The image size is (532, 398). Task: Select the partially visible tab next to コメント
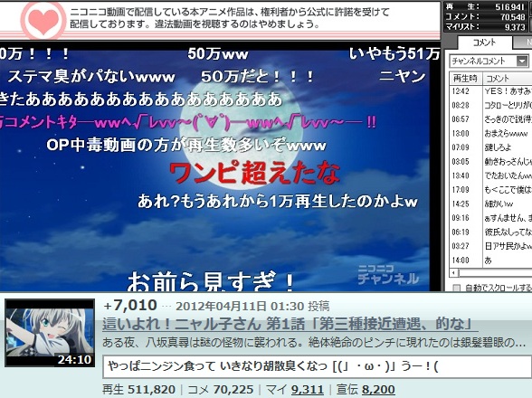(523, 43)
